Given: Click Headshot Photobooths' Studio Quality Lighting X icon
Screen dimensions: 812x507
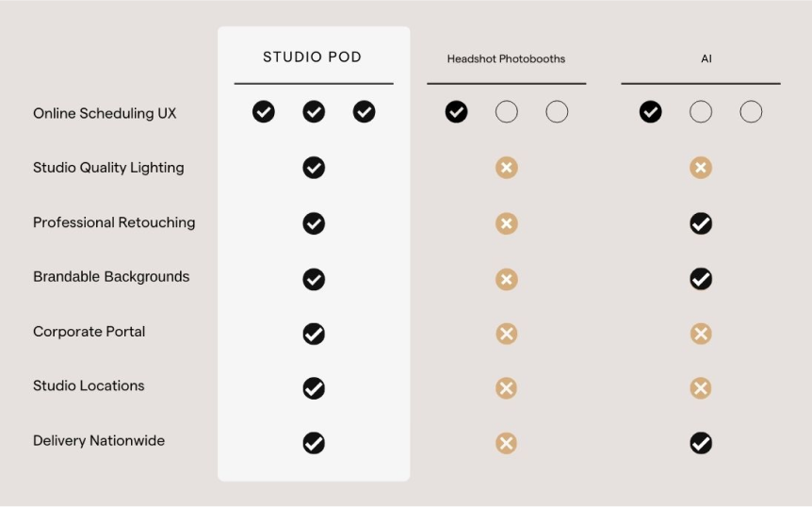Looking at the screenshot, I should 507,168.
